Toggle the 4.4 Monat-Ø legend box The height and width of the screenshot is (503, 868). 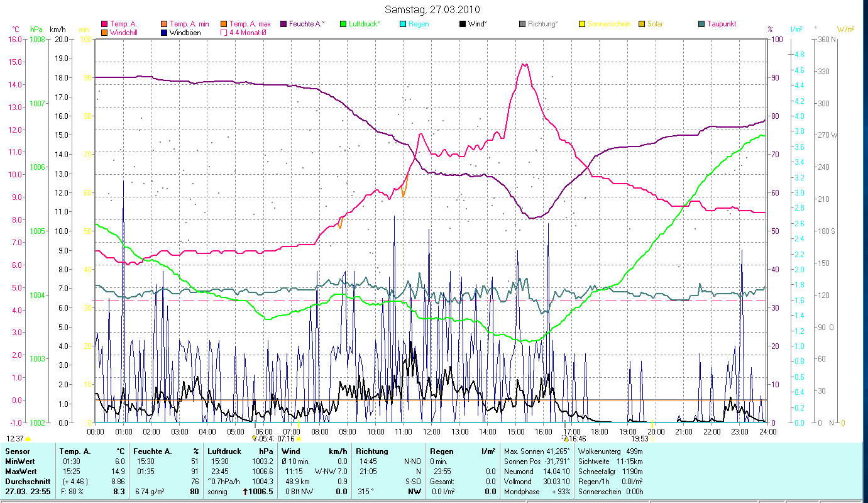224,33
